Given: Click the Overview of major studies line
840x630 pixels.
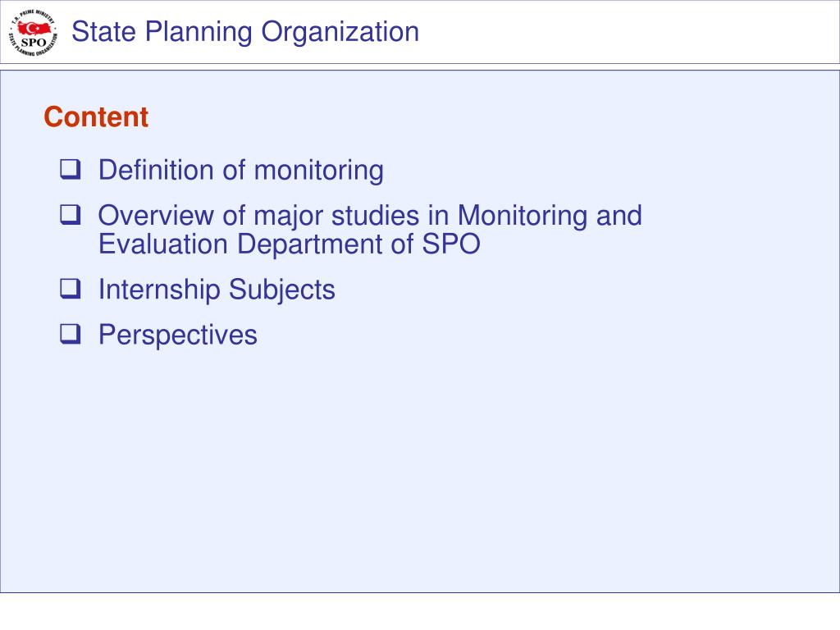Looking at the screenshot, I should [370, 216].
